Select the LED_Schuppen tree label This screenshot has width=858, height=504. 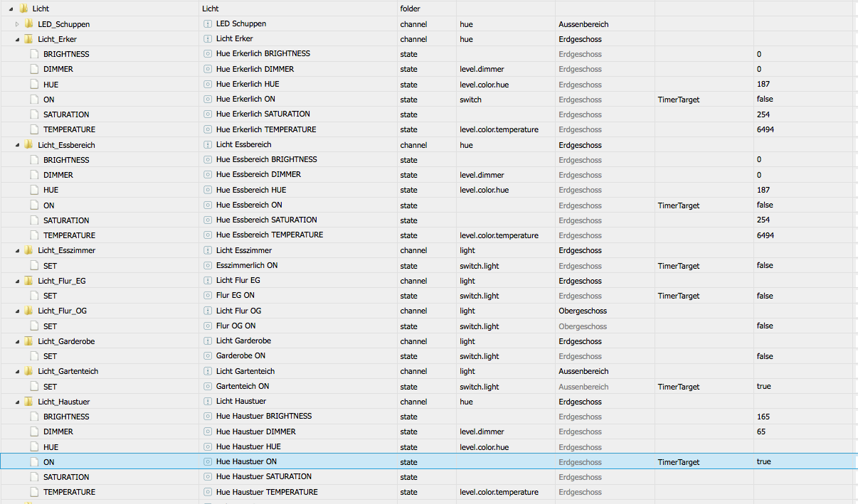[x=64, y=24]
